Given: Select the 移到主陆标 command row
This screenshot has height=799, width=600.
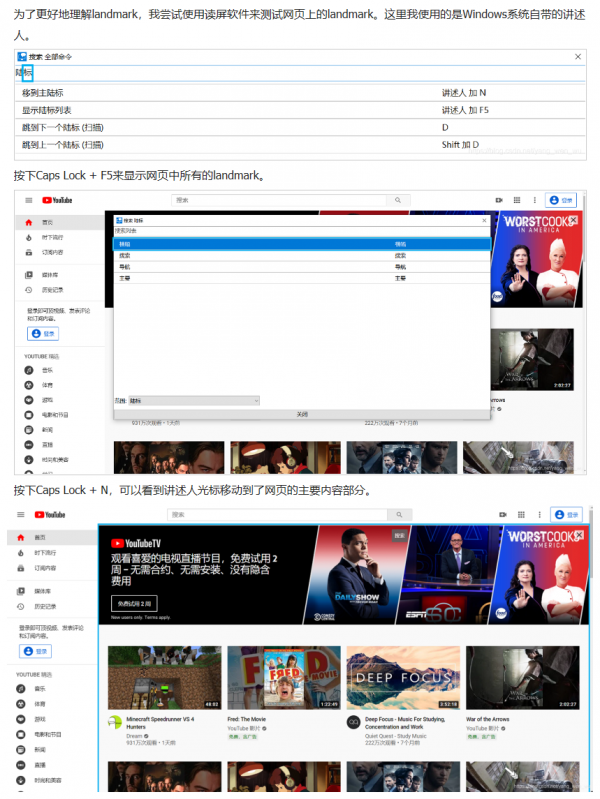Looking at the screenshot, I should [300, 93].
